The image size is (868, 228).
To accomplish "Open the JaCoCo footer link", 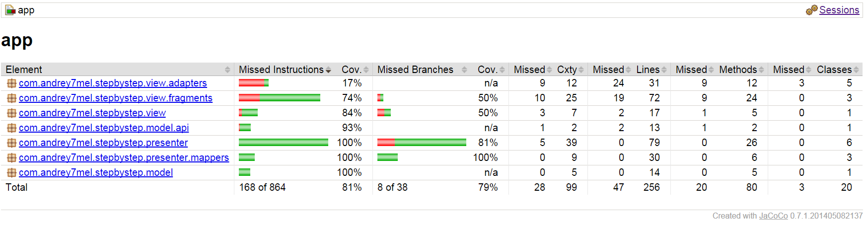I will [773, 216].
